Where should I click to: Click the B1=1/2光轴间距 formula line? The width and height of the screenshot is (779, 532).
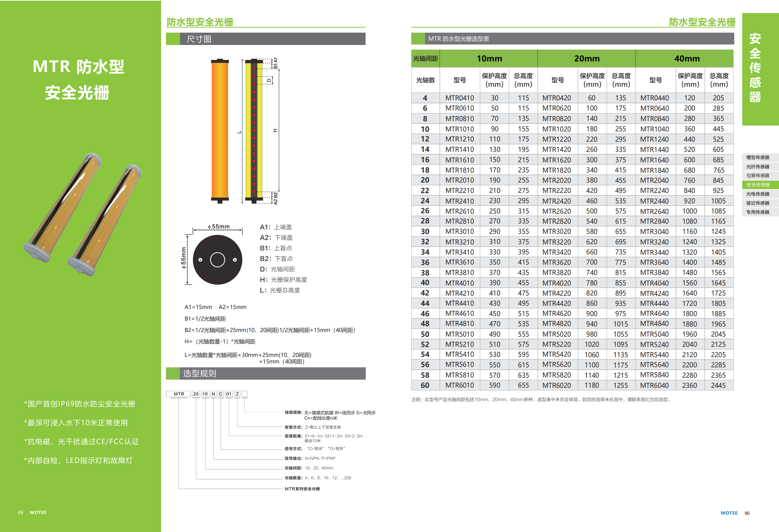[x=205, y=319]
